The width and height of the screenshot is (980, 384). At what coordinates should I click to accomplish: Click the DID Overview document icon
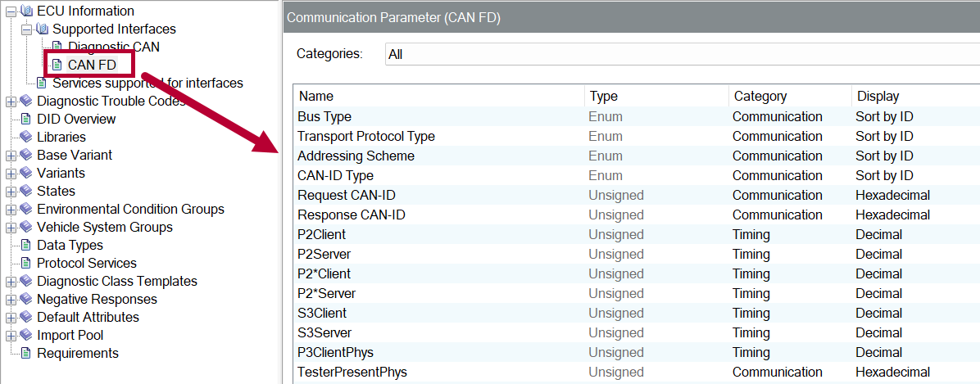coord(25,119)
